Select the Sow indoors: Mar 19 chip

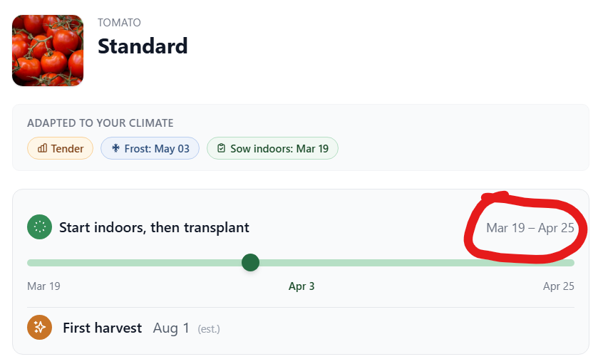point(272,148)
